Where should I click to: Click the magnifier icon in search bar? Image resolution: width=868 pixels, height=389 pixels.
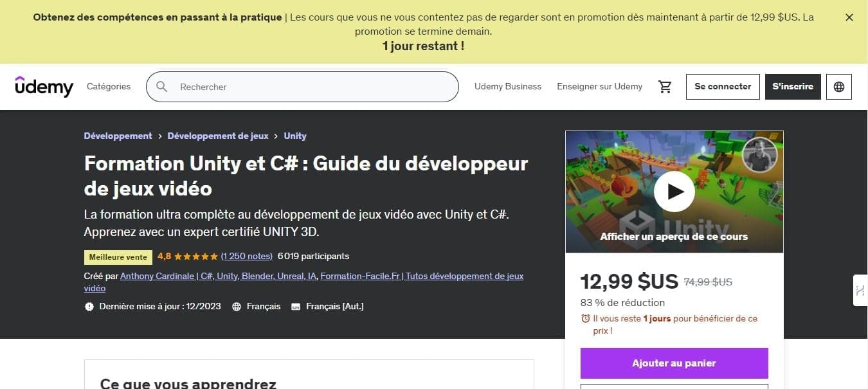(x=162, y=87)
